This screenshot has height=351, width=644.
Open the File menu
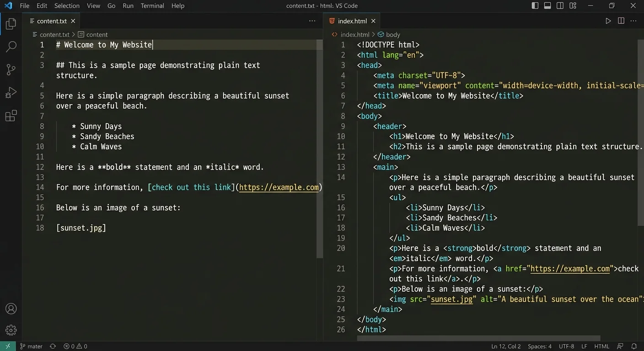pos(25,6)
